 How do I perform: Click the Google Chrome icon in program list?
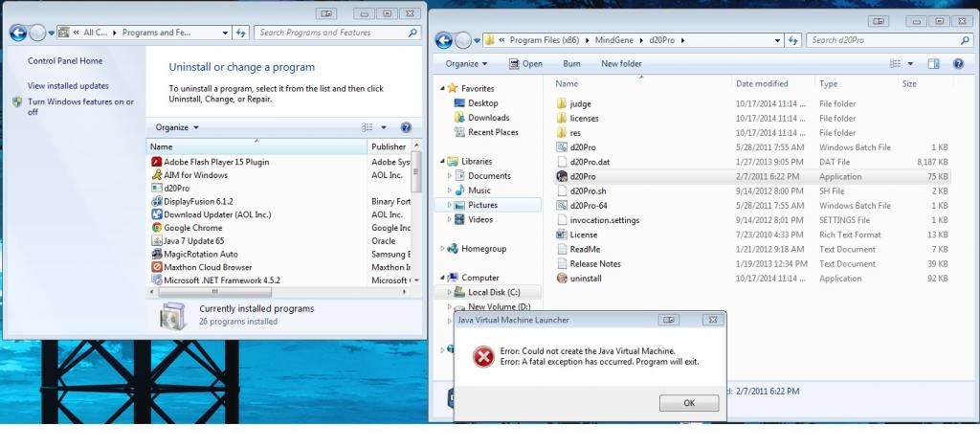(x=157, y=228)
